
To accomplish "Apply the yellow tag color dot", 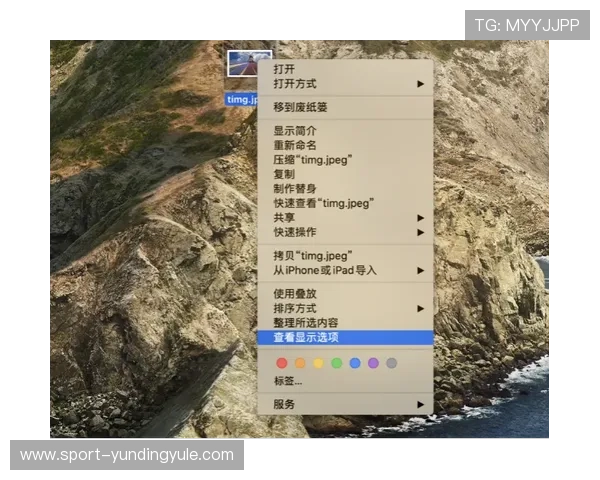I will point(318,363).
